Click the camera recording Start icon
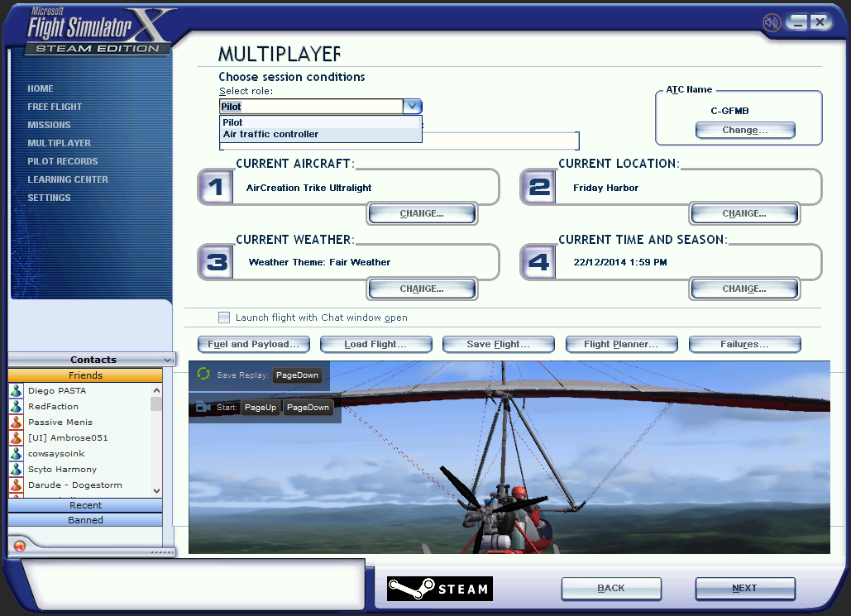The height and width of the screenshot is (616, 851). [x=203, y=407]
